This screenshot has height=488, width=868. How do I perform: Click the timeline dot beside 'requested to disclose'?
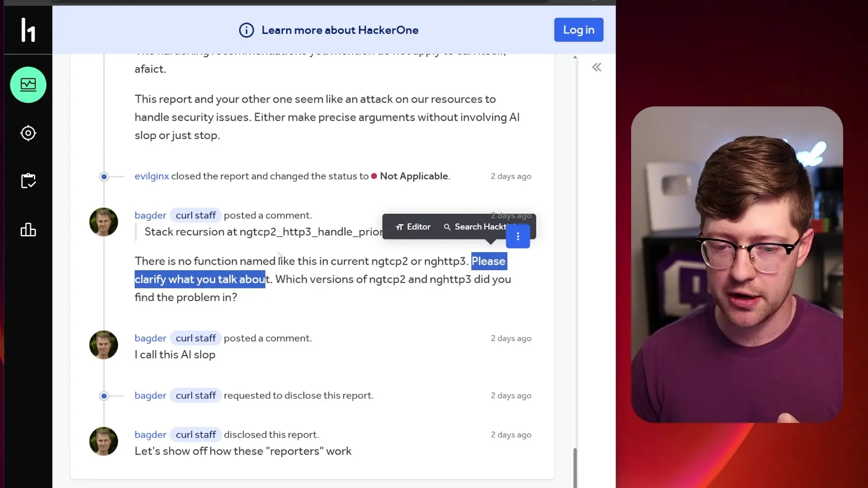104,396
